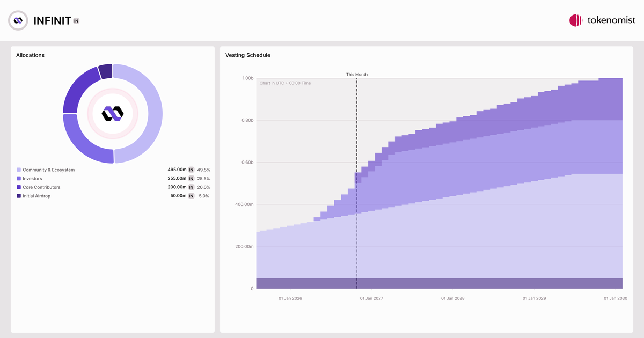644x338 pixels.
Task: Click the INFINIT title text
Action: [53, 21]
